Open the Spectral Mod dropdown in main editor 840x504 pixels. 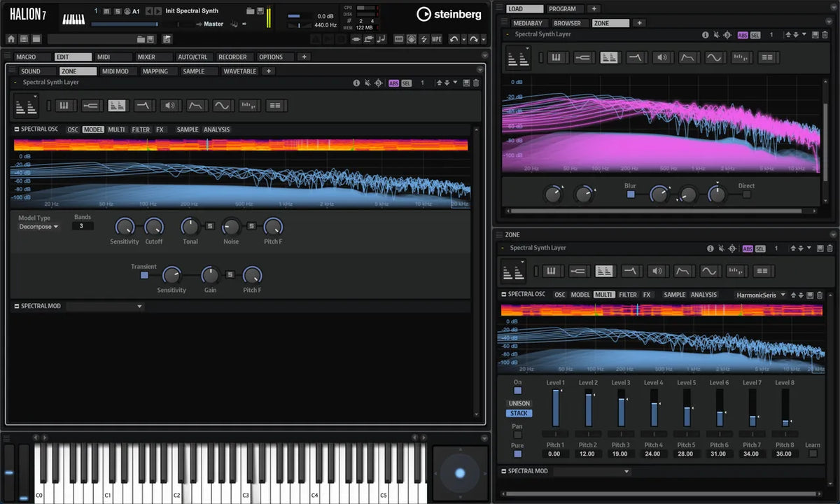coord(104,306)
